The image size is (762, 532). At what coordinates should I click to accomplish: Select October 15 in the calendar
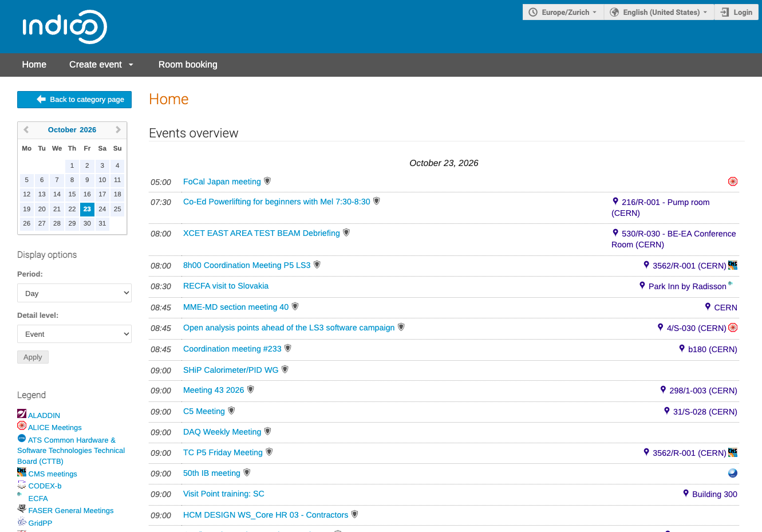click(x=72, y=194)
